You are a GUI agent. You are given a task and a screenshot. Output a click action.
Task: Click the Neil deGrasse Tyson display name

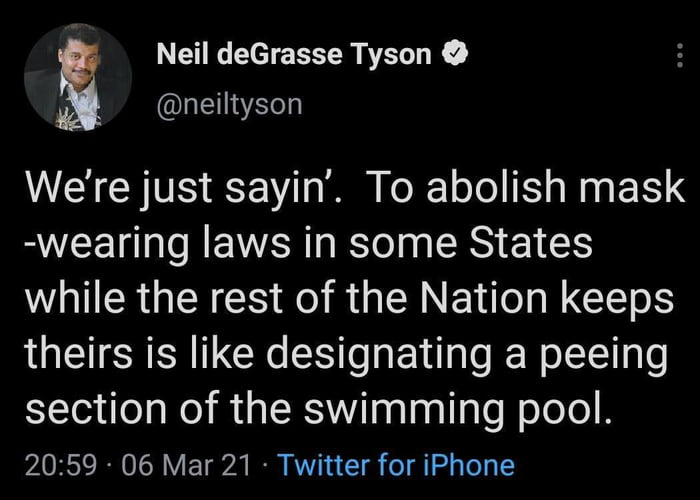[294, 57]
